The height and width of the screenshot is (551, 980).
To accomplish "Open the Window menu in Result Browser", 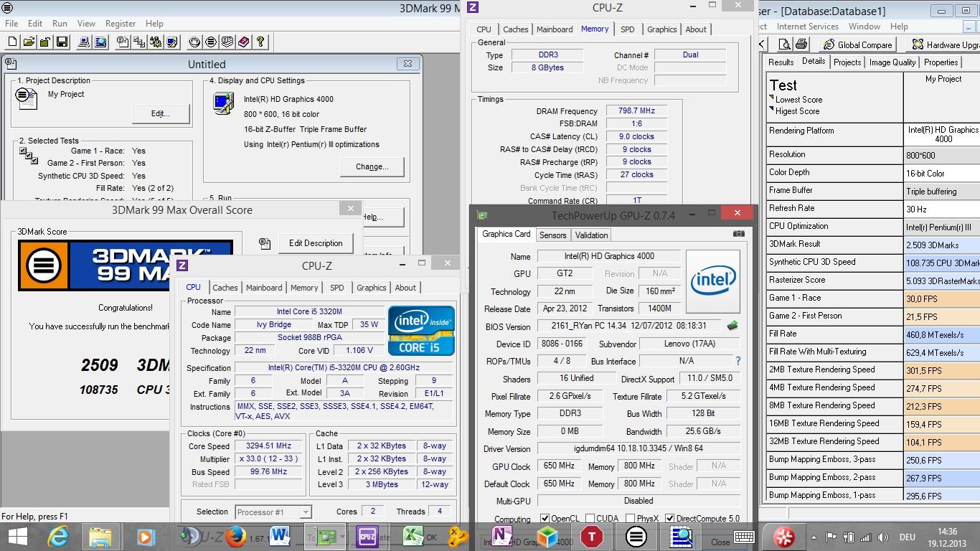I will point(864,26).
